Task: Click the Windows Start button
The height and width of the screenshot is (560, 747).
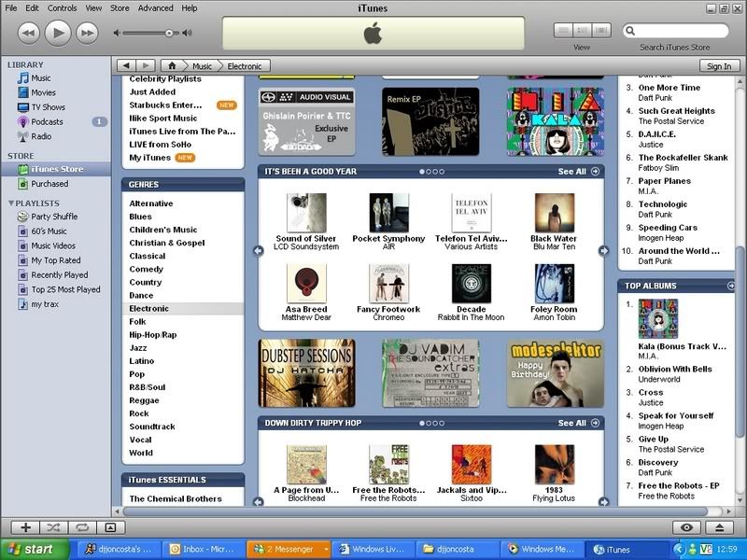Action: point(35,549)
